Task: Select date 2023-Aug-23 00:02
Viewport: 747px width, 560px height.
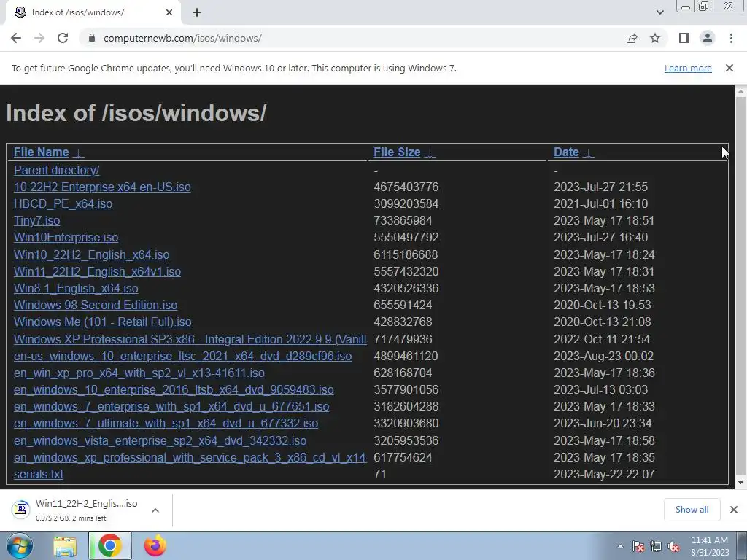Action: pos(603,356)
